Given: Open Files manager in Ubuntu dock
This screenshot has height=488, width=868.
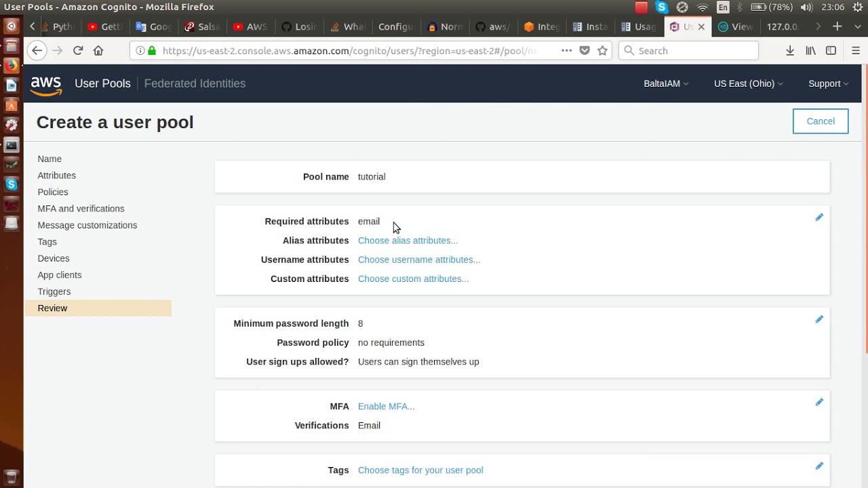Looking at the screenshot, I should click(x=11, y=46).
